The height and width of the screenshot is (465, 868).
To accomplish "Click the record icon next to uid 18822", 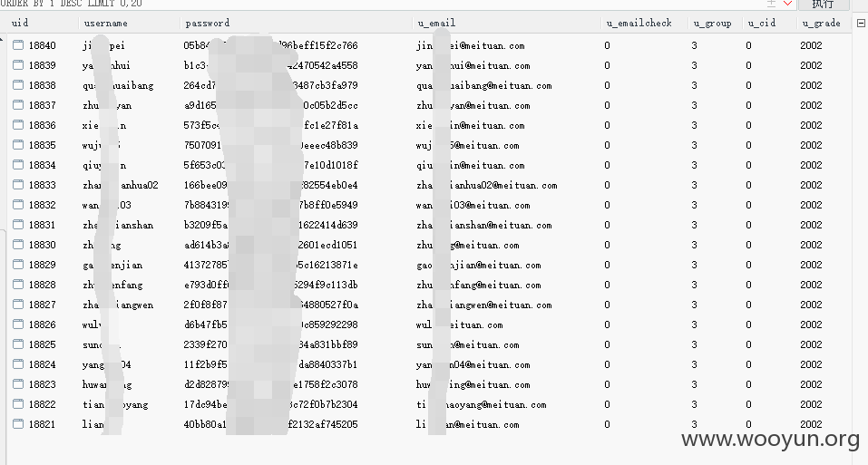I will click(18, 403).
